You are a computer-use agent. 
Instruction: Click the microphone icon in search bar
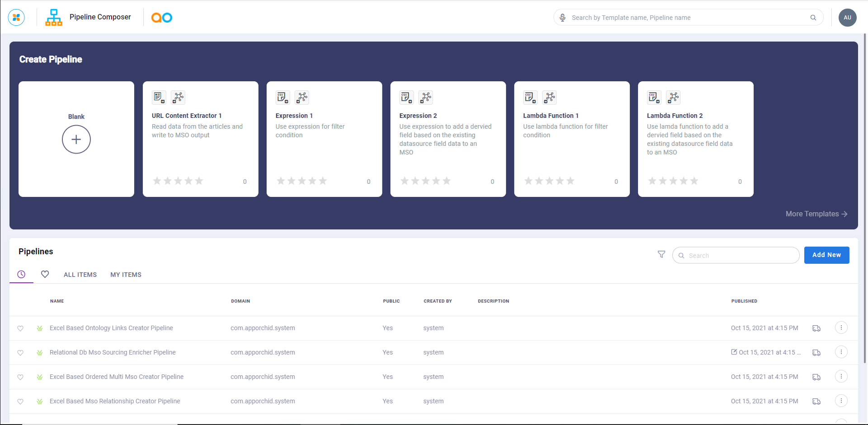click(x=562, y=18)
